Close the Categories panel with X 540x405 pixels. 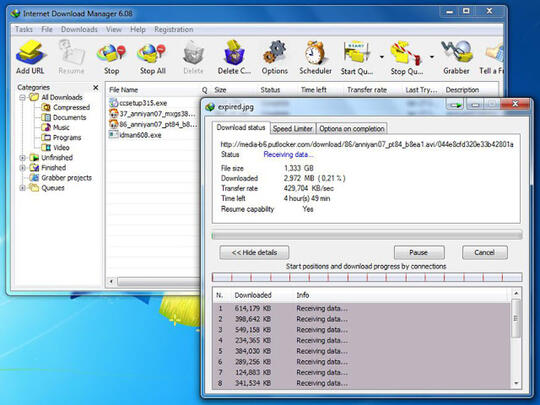(x=96, y=87)
